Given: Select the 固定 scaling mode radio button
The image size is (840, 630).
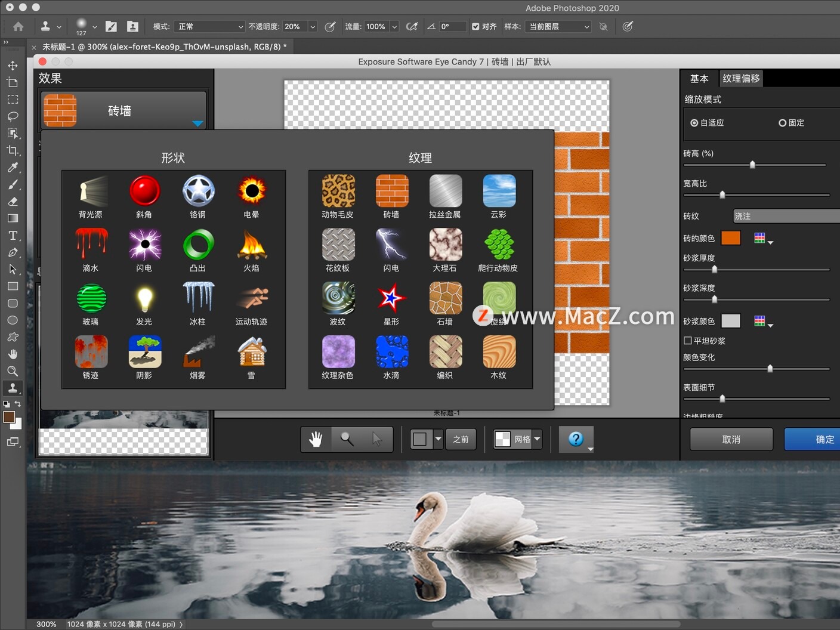Looking at the screenshot, I should (782, 123).
